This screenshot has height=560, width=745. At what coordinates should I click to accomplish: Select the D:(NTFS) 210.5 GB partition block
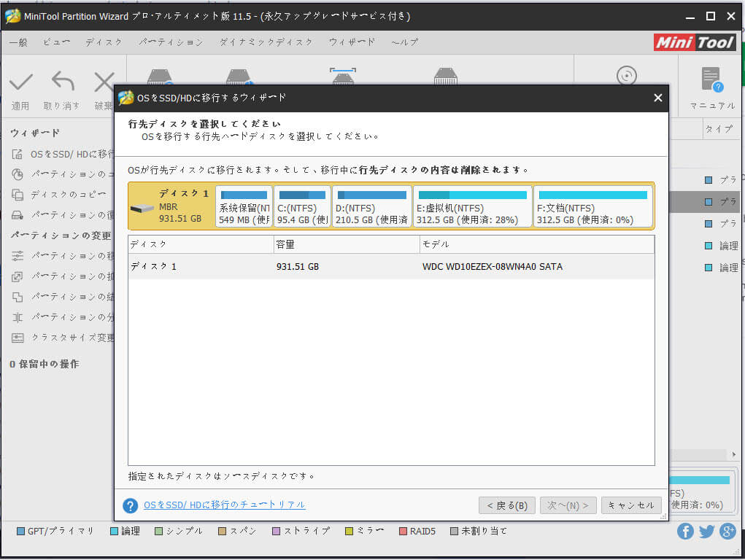click(x=371, y=206)
